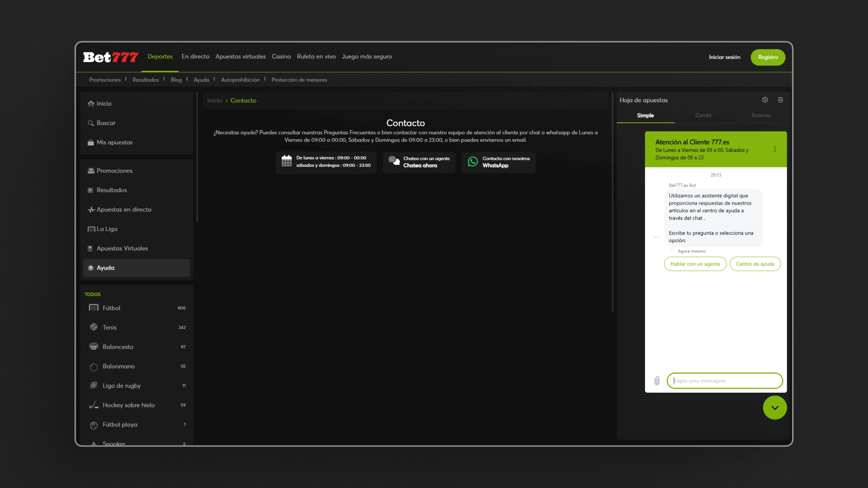Open Resultados link in secondary nav bar

tap(146, 80)
